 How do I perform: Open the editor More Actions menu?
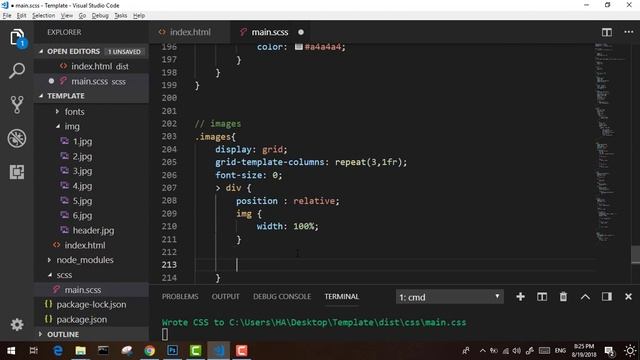629,32
